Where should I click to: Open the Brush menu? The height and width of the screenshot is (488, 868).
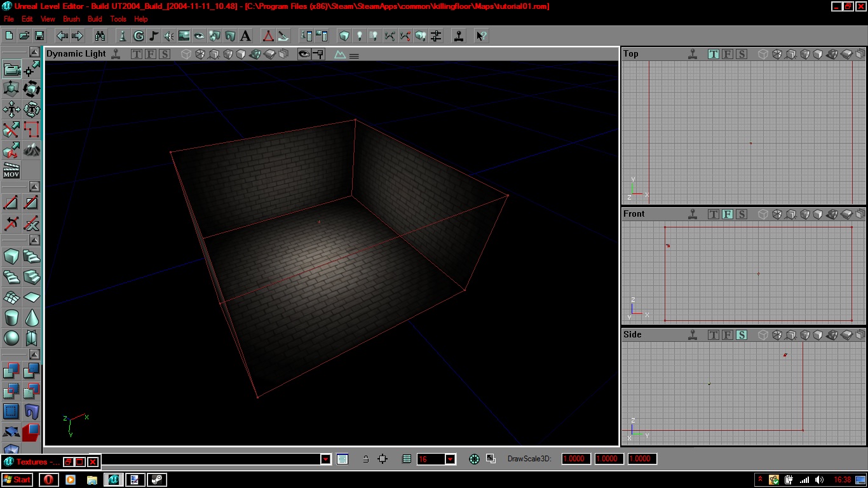coord(71,19)
